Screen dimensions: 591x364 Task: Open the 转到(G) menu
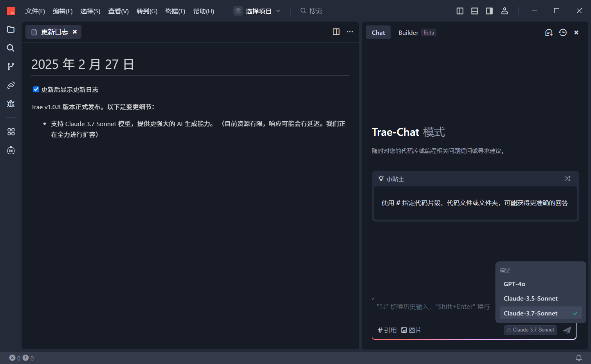(147, 11)
